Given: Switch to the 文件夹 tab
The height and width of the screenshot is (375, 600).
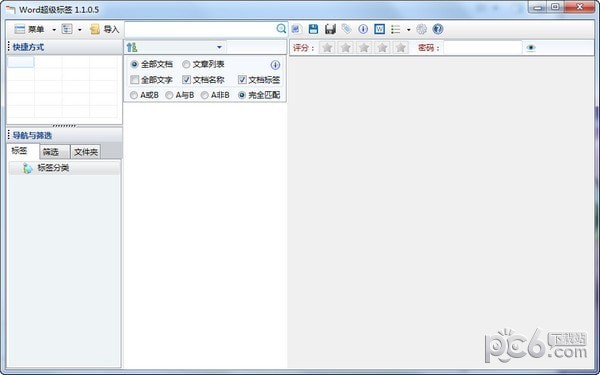Looking at the screenshot, I should pos(86,152).
